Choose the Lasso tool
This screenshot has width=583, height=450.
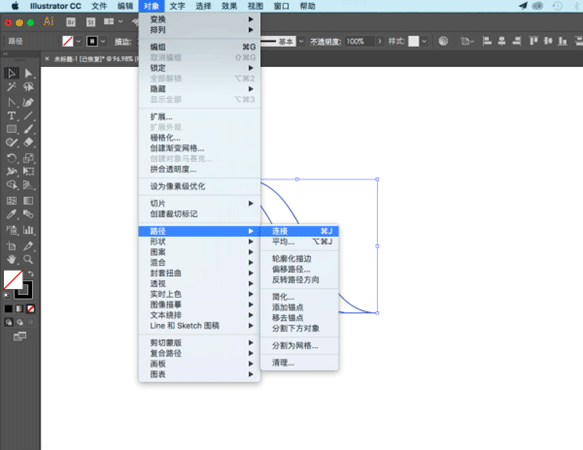pyautogui.click(x=28, y=87)
